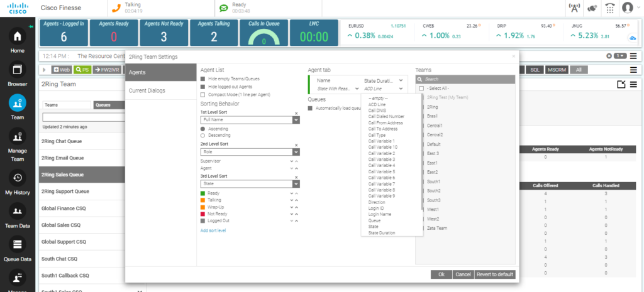Open the broadcast antenna icon in header
The height and width of the screenshot is (292, 644).
574,8
